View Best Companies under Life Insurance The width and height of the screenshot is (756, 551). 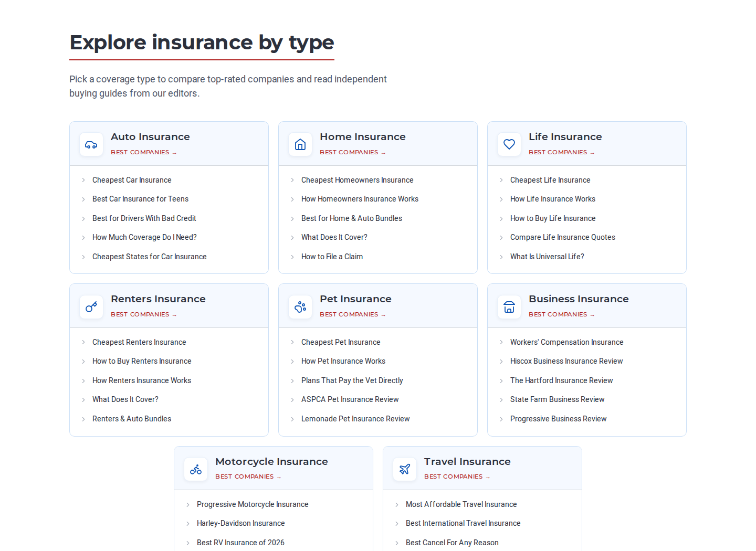coord(562,152)
